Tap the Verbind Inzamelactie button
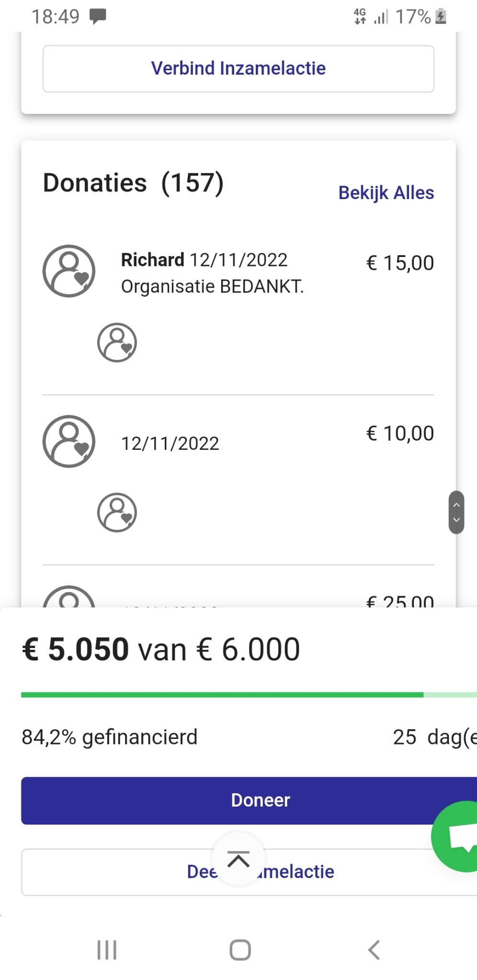This screenshot has height=980, width=477. pyautogui.click(x=238, y=69)
